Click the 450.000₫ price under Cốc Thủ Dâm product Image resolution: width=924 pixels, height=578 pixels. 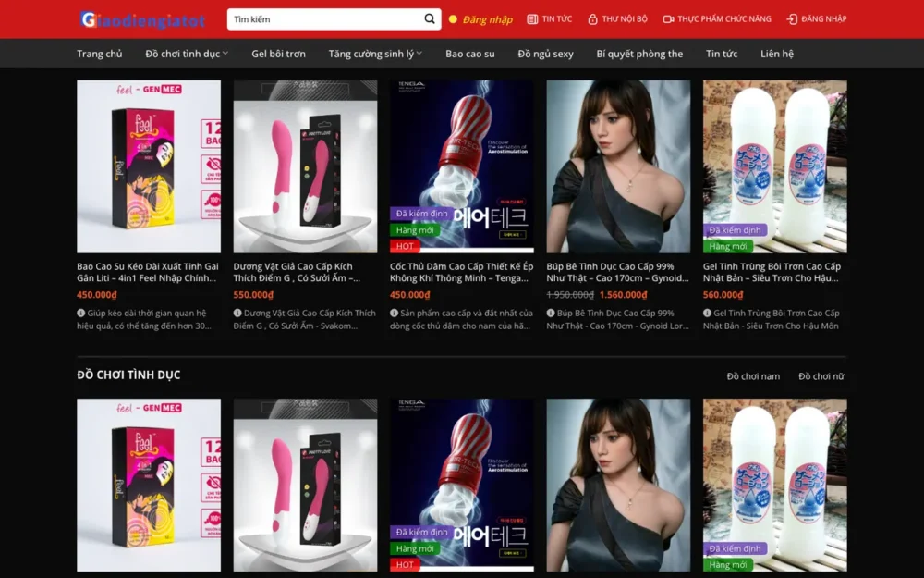pos(409,295)
